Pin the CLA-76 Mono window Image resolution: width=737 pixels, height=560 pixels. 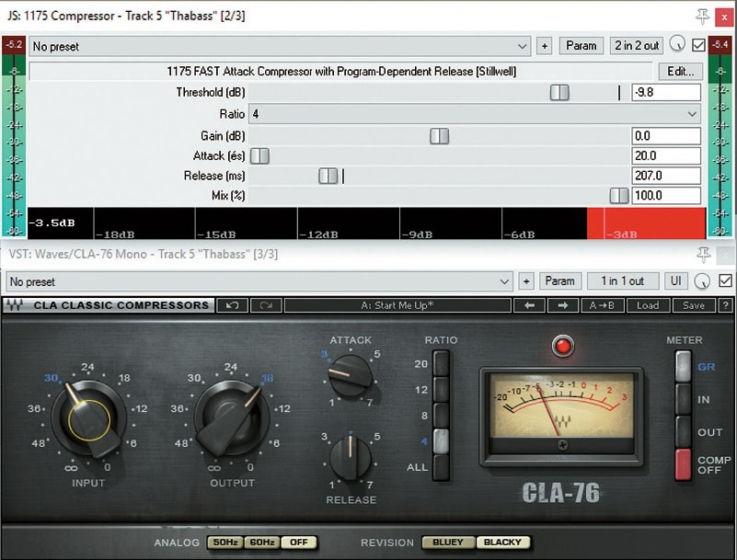703,255
